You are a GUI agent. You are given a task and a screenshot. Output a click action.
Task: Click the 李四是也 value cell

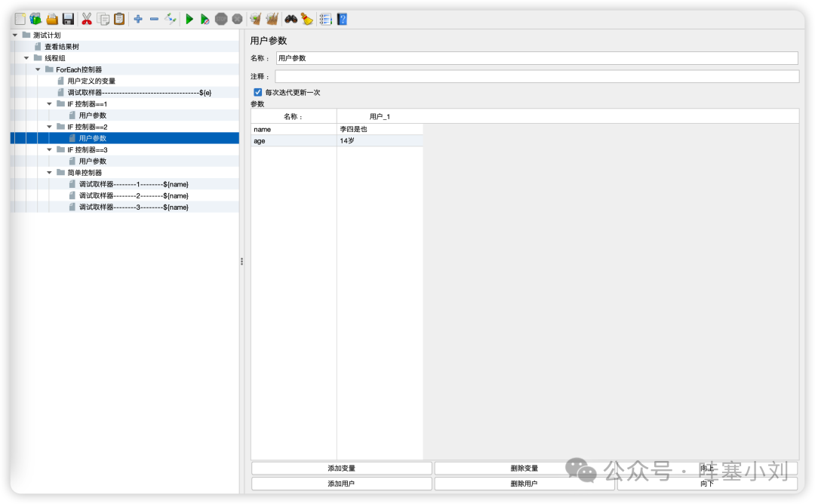pos(380,129)
